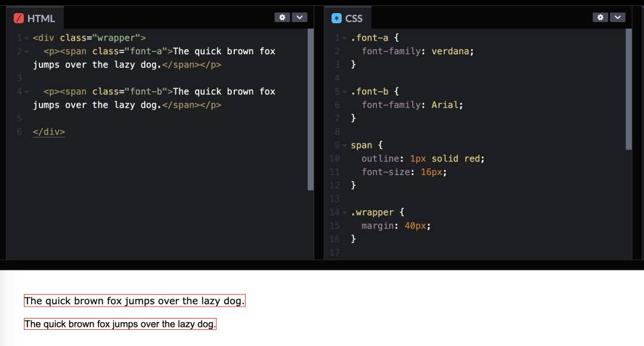The width and height of the screenshot is (644, 346).
Task: Click the closing </div> tag
Action: pos(49,132)
